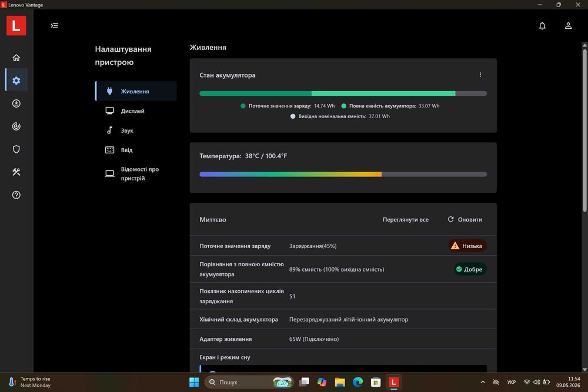
Task: Click the muted microphone tray icon
Action: (496, 382)
